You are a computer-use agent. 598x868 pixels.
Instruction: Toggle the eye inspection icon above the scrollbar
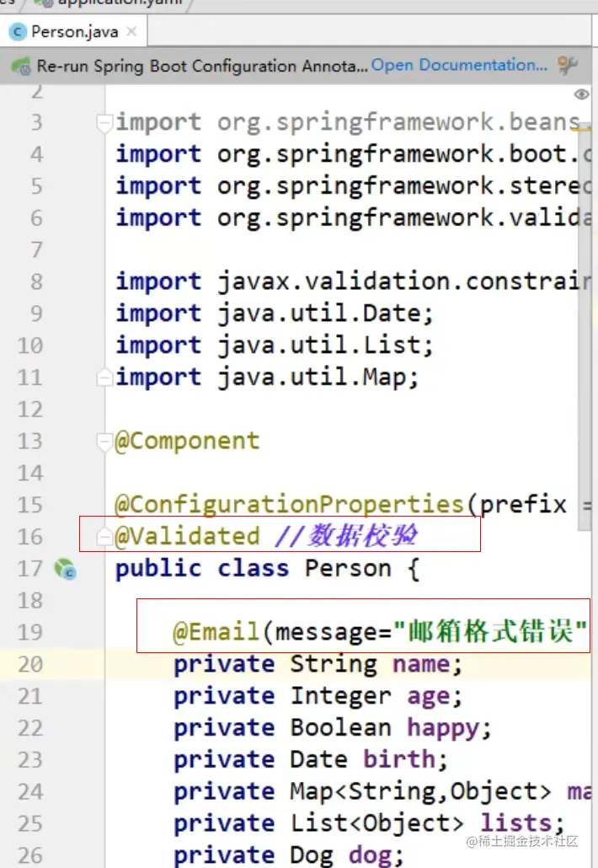581,94
